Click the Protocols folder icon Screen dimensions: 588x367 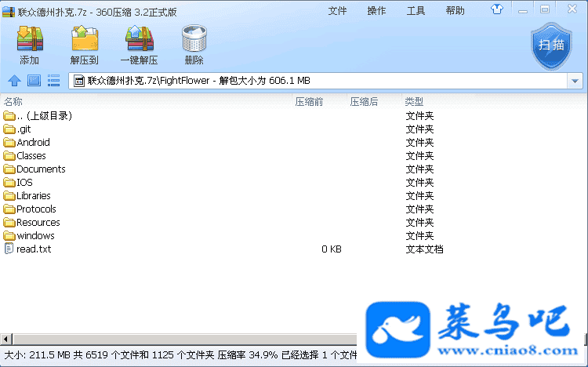tap(9, 209)
